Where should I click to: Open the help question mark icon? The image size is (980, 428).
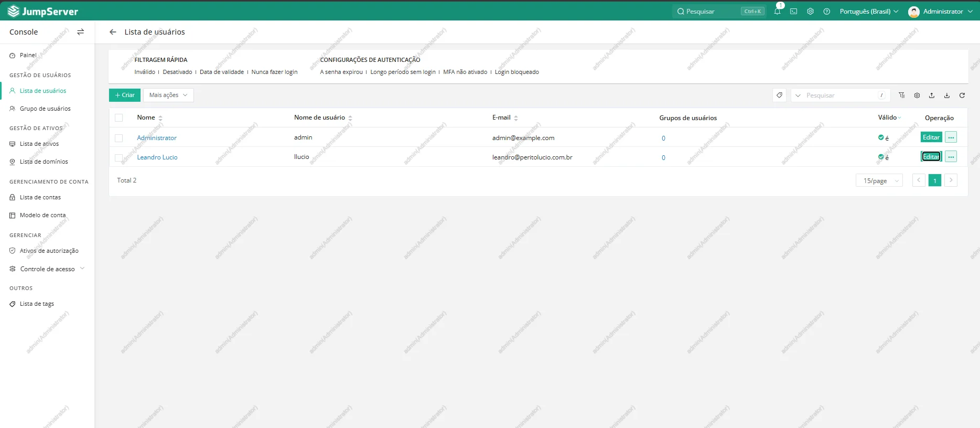[827, 11]
